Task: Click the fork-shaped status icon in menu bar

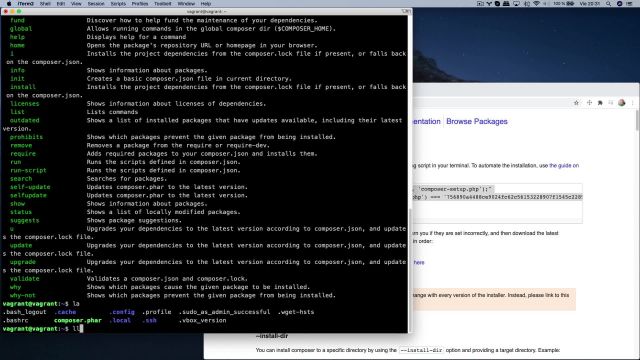Action: 489,4
